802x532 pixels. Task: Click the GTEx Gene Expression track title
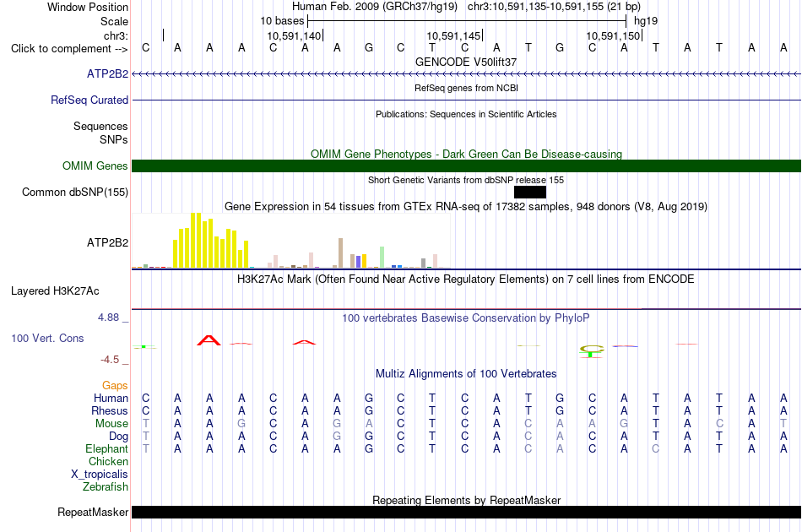coord(466,207)
